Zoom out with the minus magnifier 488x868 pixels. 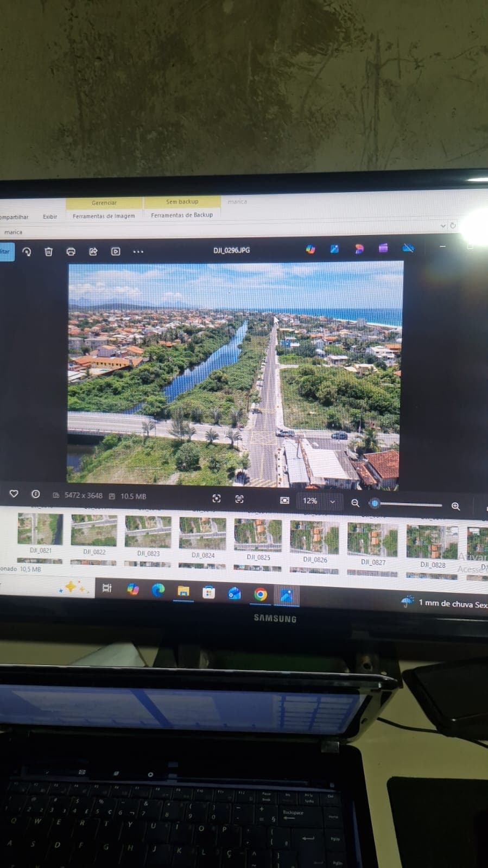355,503
